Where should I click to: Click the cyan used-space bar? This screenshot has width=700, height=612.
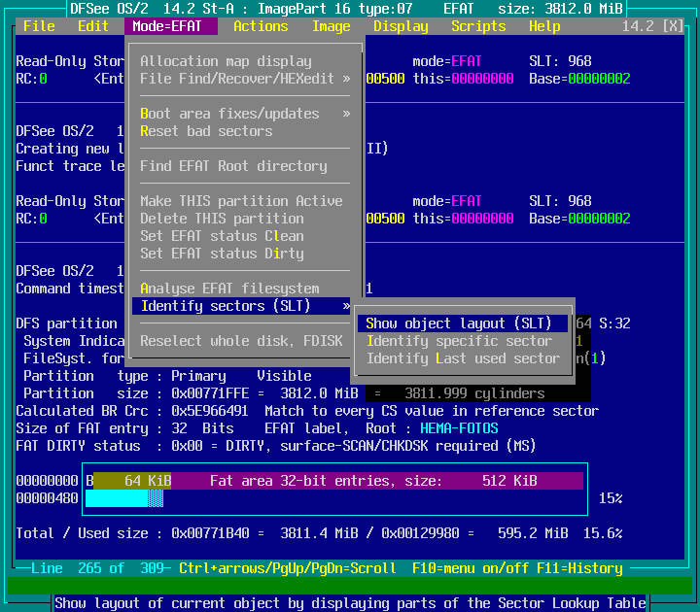coord(117,498)
